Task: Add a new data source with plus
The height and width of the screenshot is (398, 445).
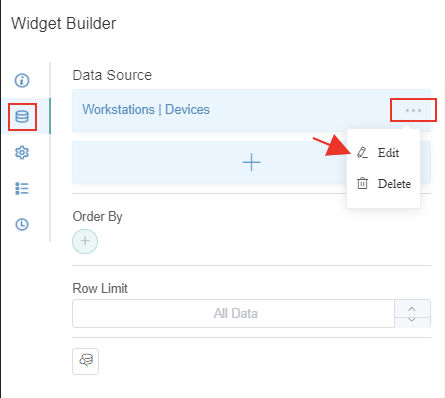Action: click(x=251, y=162)
